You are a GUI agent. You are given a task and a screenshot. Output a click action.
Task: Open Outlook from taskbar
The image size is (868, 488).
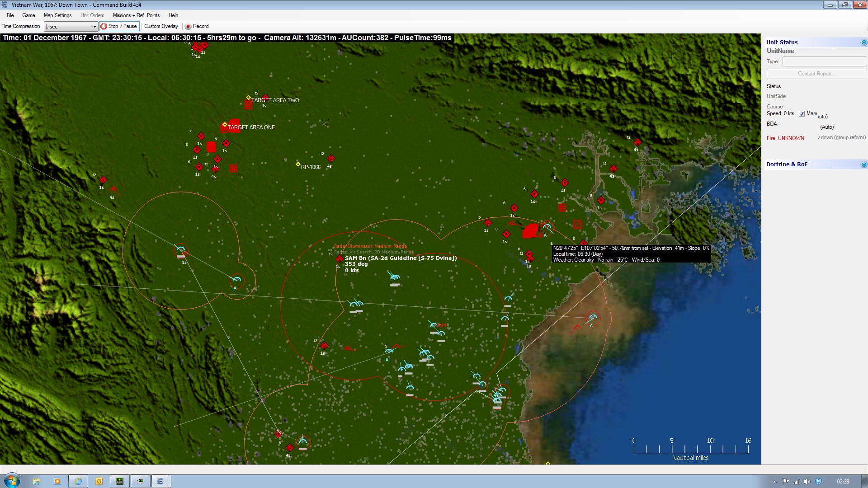tap(99, 481)
